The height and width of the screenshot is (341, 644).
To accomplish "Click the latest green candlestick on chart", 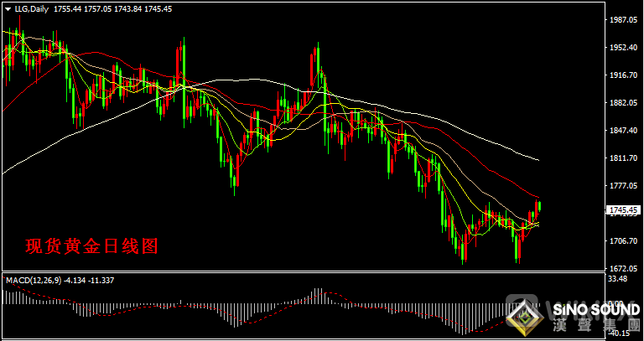I will [539, 206].
